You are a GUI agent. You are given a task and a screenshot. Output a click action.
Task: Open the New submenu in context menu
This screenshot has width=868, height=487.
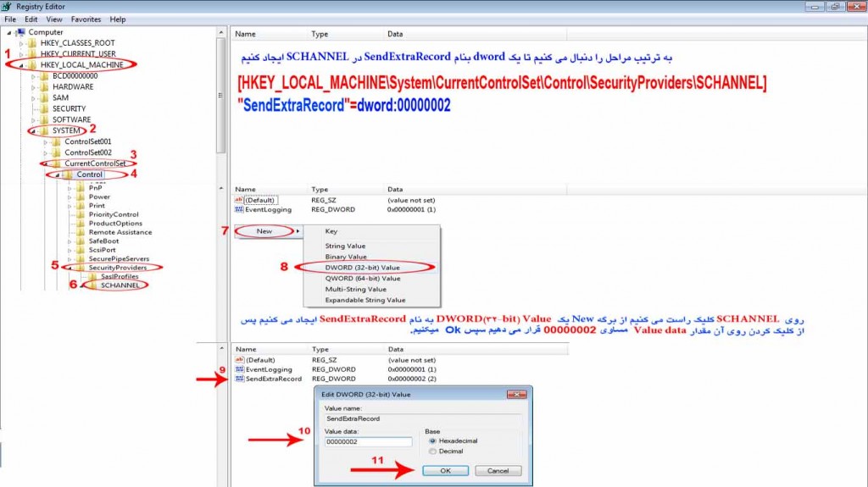click(269, 231)
